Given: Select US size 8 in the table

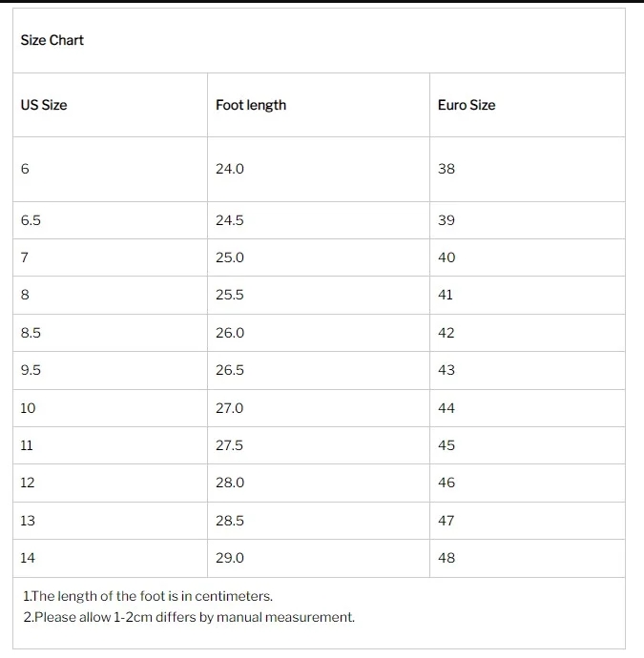Looking at the screenshot, I should [x=110, y=295].
